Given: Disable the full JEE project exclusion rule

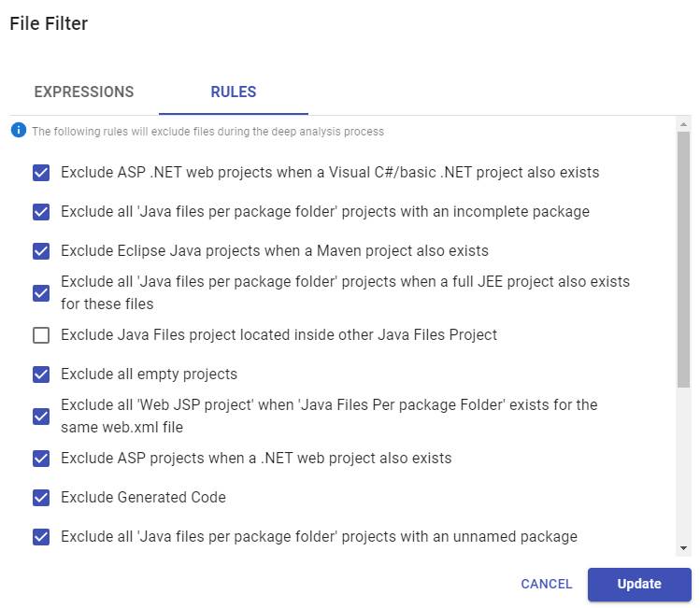Looking at the screenshot, I should click(x=41, y=292).
